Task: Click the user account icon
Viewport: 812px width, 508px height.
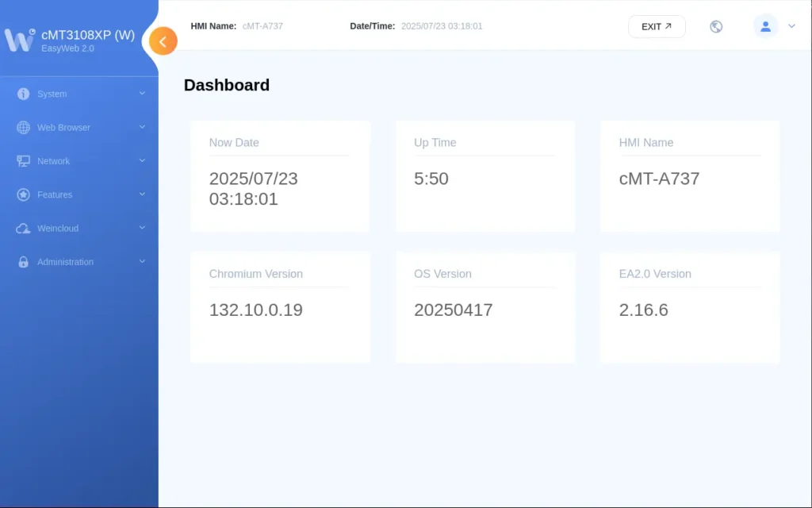Action: pyautogui.click(x=764, y=25)
